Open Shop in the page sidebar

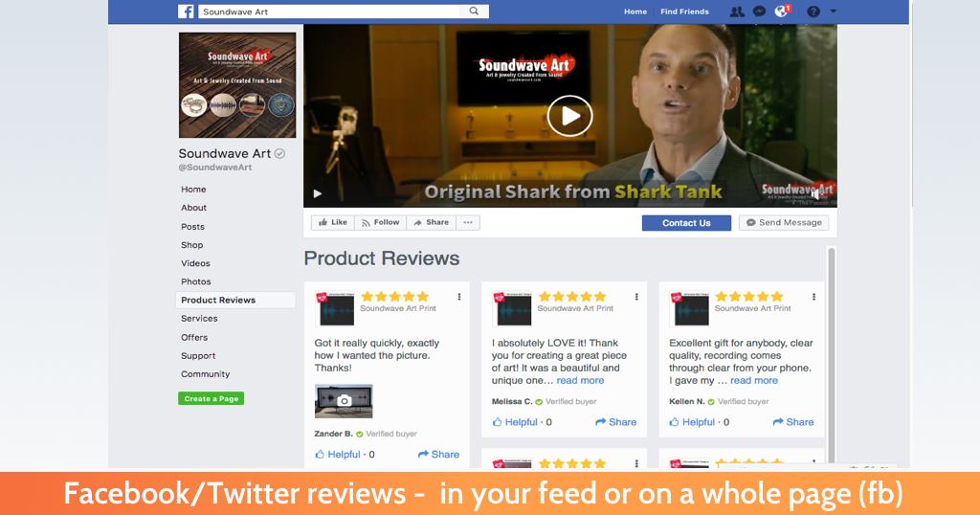[191, 245]
